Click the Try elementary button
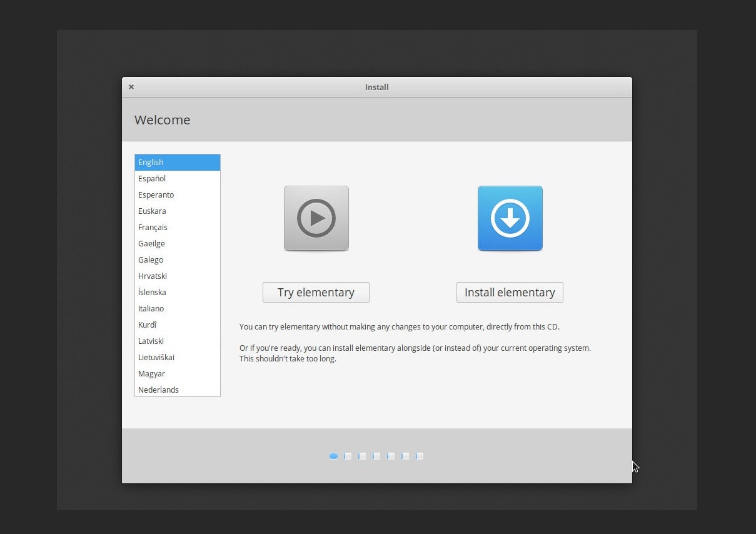This screenshot has width=756, height=534. (316, 292)
